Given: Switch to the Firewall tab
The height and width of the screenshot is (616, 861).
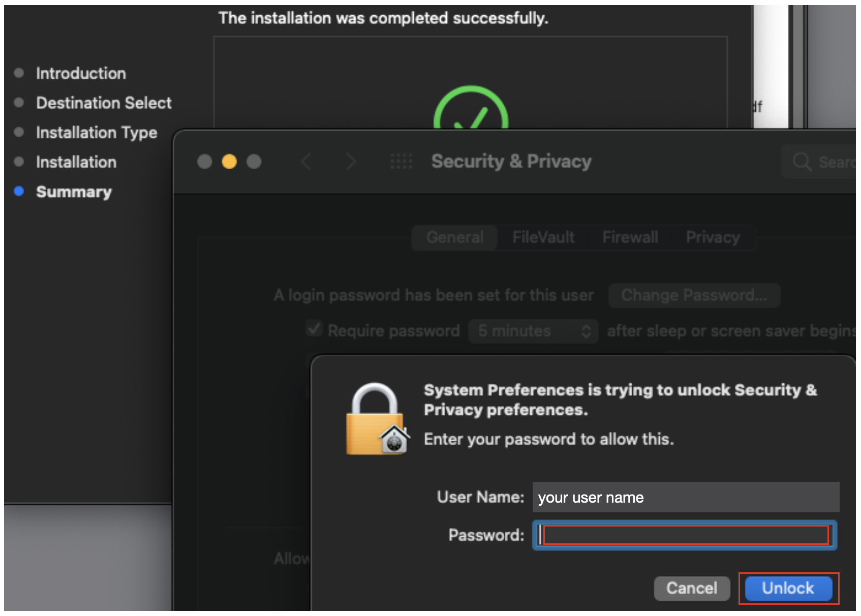Looking at the screenshot, I should (630, 237).
